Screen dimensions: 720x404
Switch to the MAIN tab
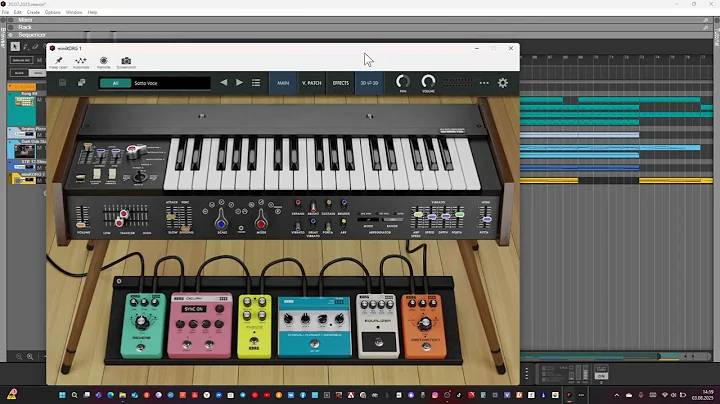283,83
